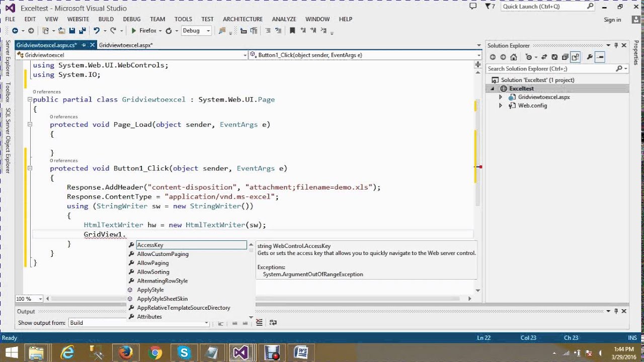Image resolution: width=644 pixels, height=362 pixels.
Task: Open Skype from the Windows taskbar
Action: (184, 352)
